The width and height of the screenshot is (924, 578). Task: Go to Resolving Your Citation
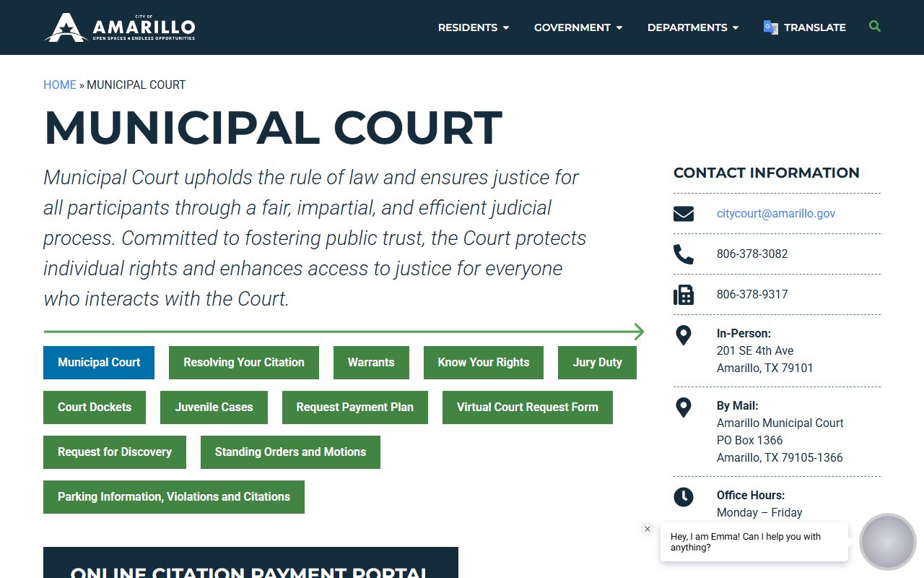(244, 363)
